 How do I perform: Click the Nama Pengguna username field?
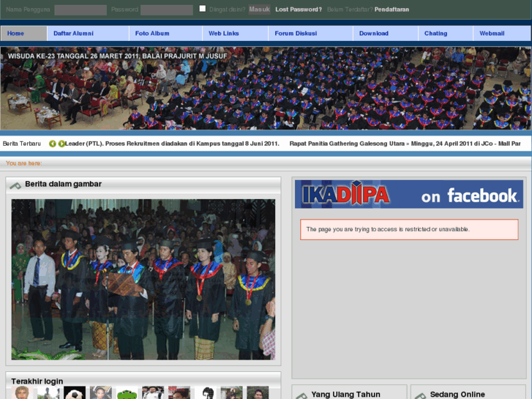[x=80, y=10]
